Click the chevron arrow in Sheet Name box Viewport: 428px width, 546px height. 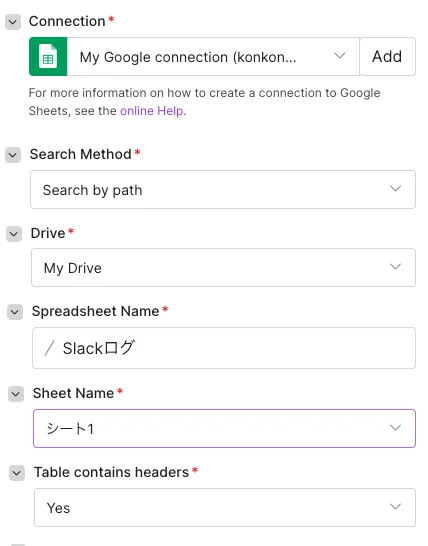pyautogui.click(x=396, y=428)
